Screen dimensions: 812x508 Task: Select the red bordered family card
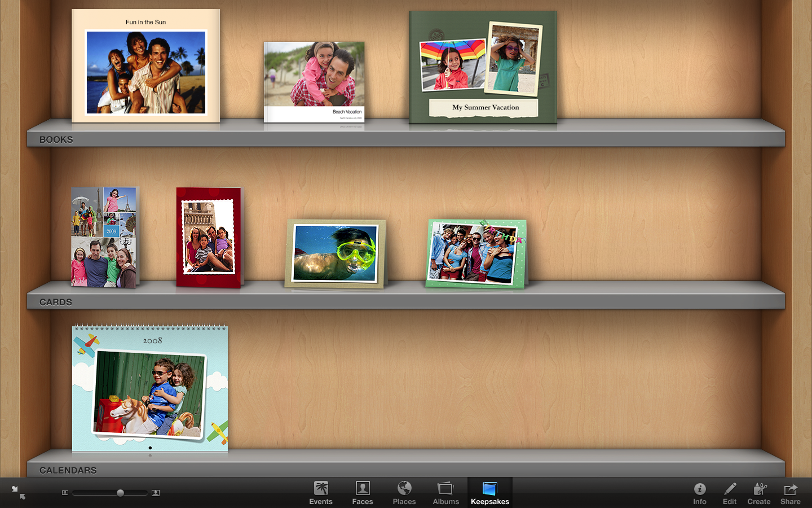click(x=209, y=237)
